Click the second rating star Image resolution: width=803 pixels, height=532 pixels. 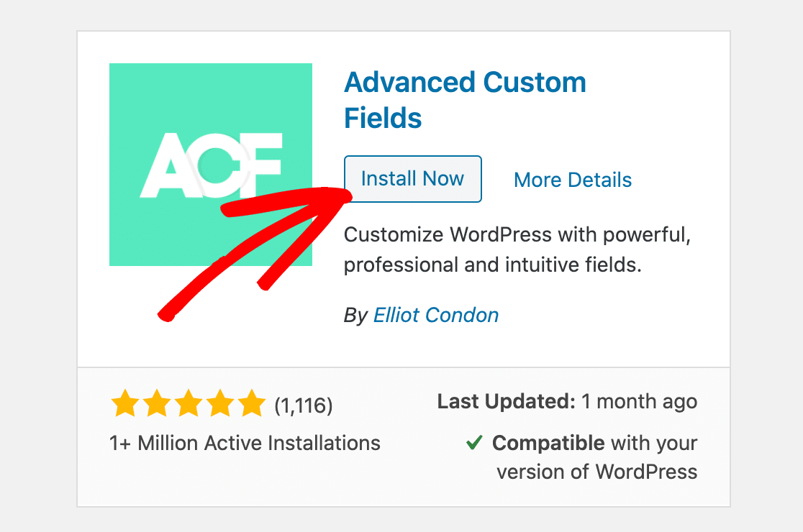point(158,404)
